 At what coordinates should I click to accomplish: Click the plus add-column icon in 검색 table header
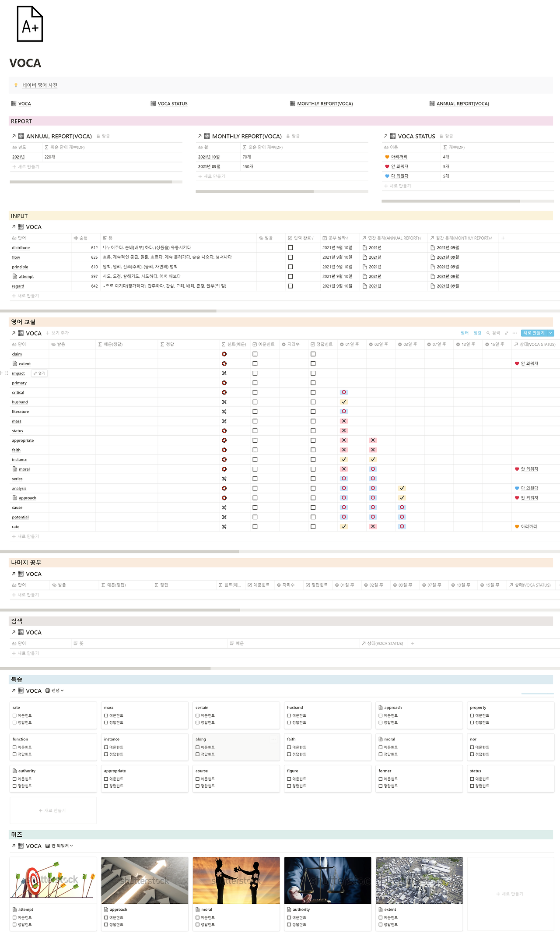click(413, 644)
